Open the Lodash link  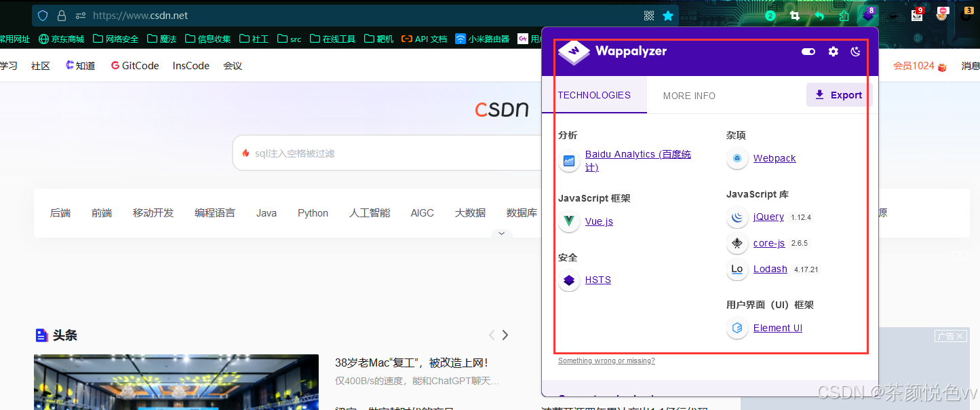(x=770, y=269)
